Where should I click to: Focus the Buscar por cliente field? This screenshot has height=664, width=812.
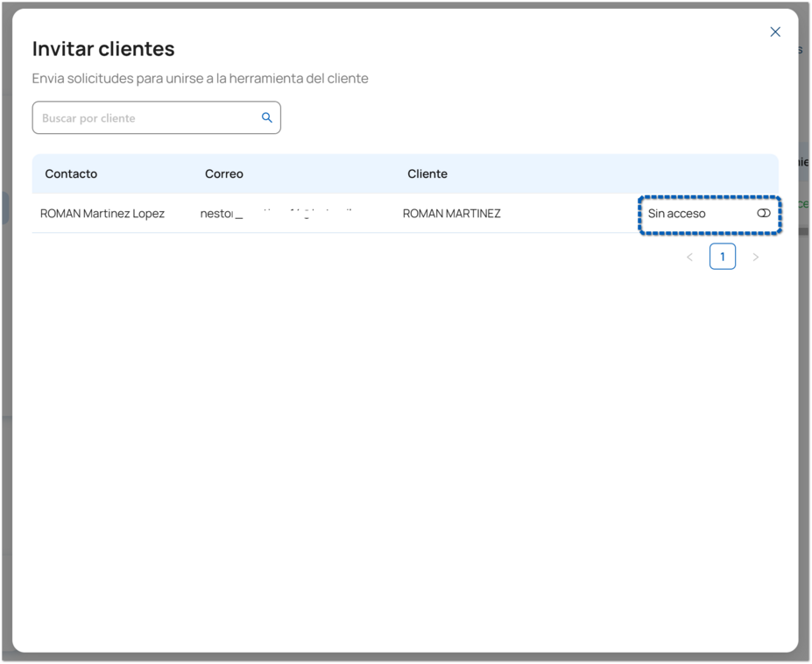click(145, 118)
